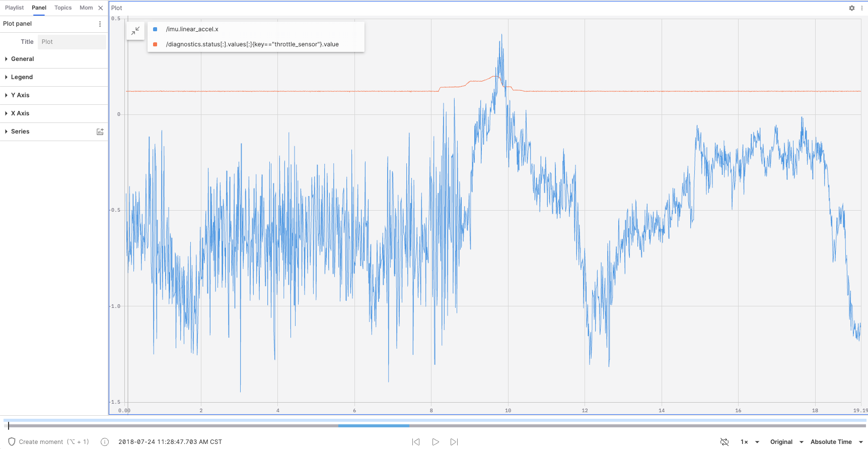The image size is (868, 449).
Task: Open the Absolute Time dropdown
Action: [837, 442]
